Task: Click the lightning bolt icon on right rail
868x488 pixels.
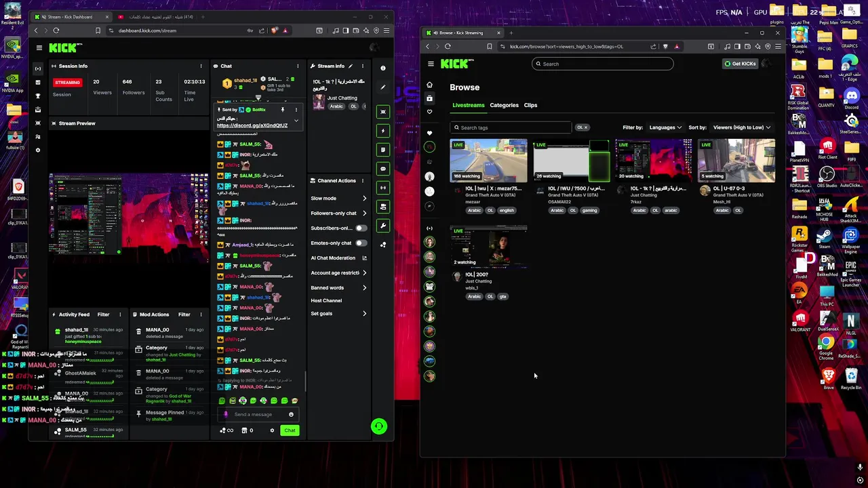Action: click(383, 131)
